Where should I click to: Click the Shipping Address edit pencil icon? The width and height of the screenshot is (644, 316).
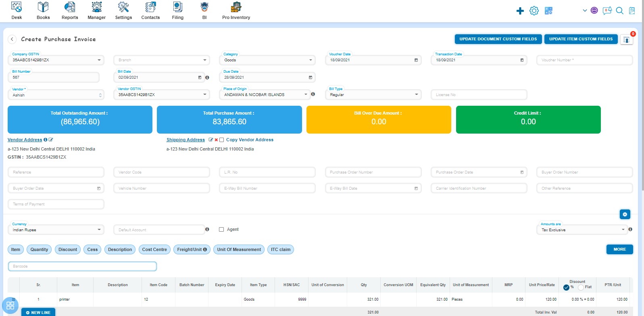pyautogui.click(x=210, y=140)
